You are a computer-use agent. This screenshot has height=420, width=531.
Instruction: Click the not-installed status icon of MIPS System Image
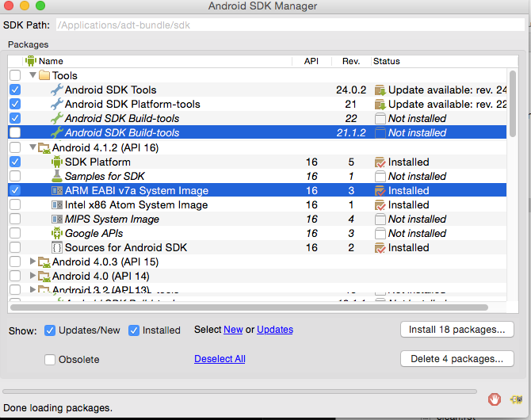click(x=380, y=220)
